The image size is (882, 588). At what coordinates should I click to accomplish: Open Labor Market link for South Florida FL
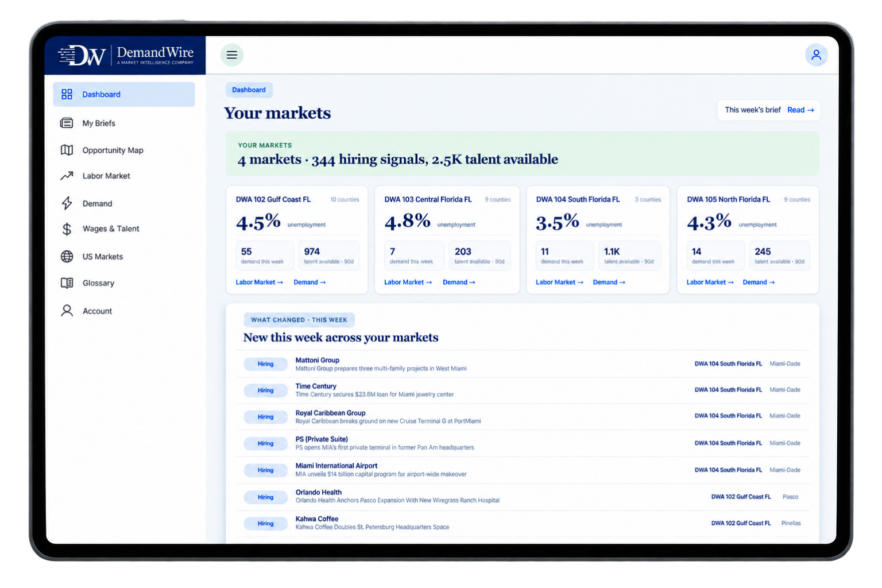click(559, 282)
